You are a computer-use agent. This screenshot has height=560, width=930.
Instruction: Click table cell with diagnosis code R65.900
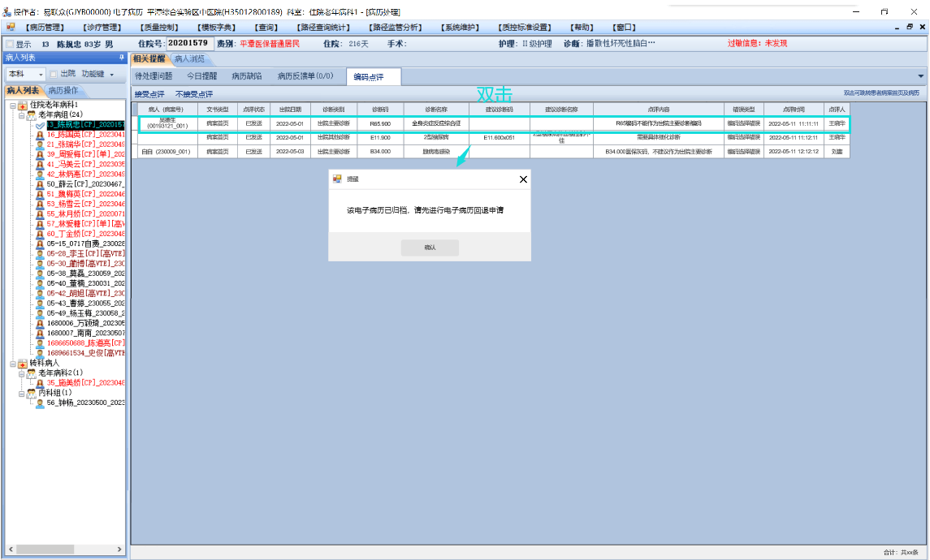point(380,124)
